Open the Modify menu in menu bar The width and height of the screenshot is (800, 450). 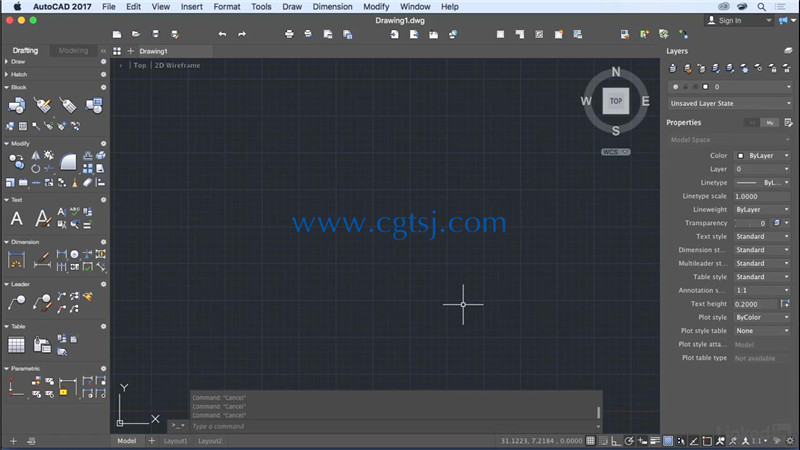pos(376,7)
